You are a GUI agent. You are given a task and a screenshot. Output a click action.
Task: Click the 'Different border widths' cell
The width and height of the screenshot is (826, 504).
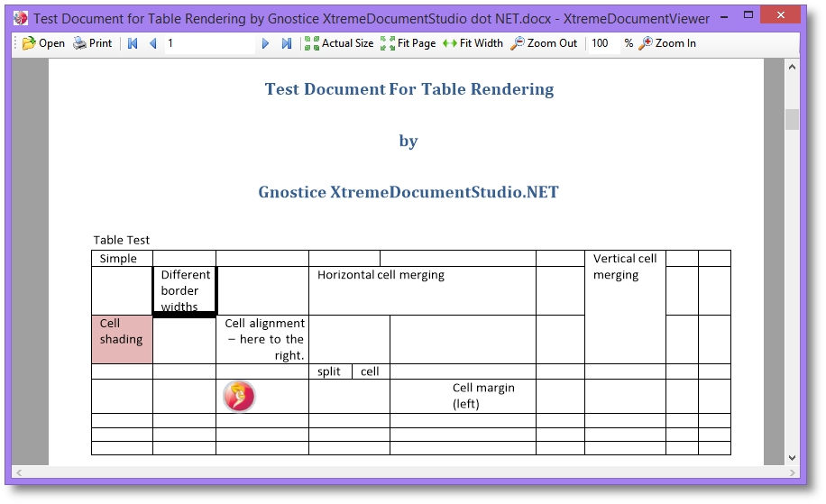[x=184, y=290]
